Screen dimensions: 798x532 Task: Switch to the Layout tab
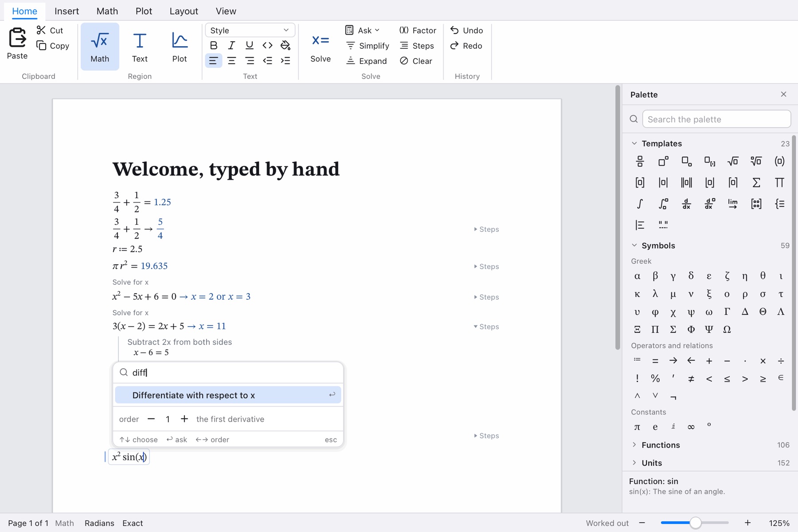click(x=184, y=11)
